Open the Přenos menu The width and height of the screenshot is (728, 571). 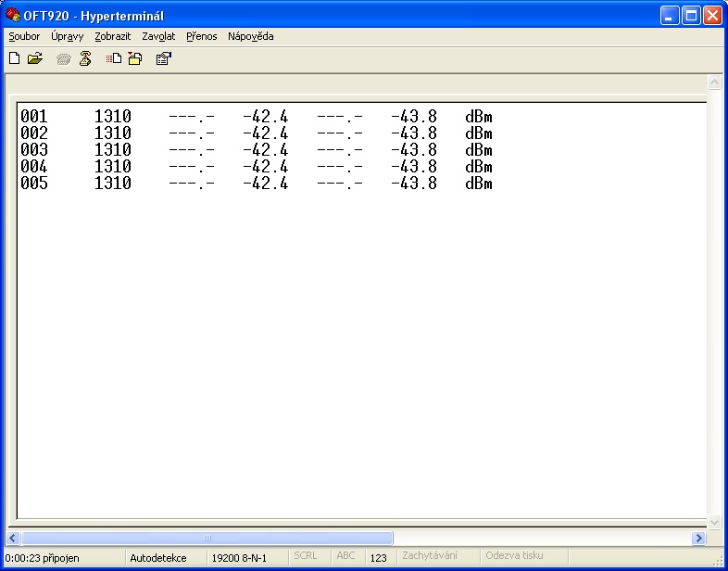click(201, 36)
